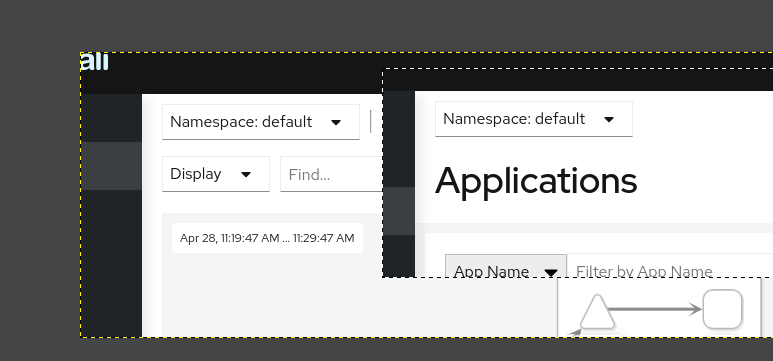Select the triangle node in the graph

tap(597, 313)
